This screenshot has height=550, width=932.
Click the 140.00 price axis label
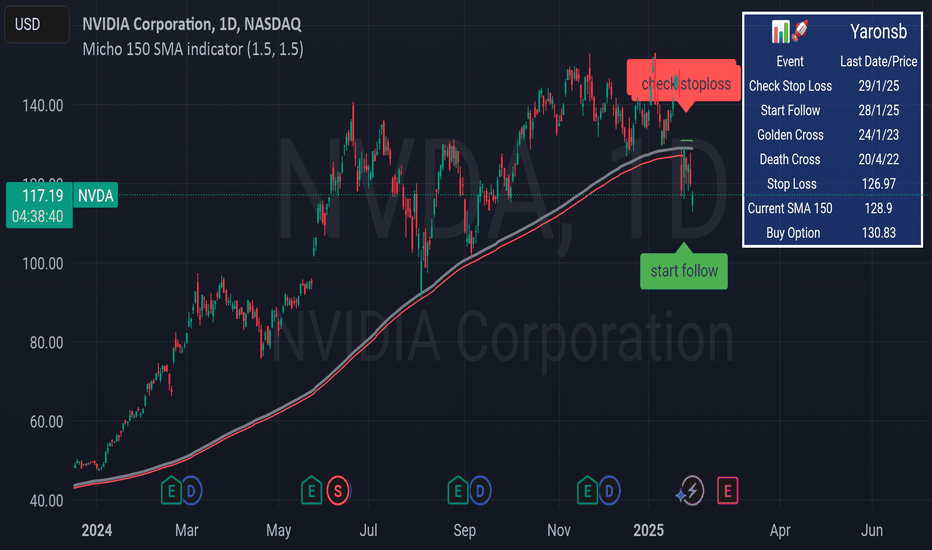point(43,106)
